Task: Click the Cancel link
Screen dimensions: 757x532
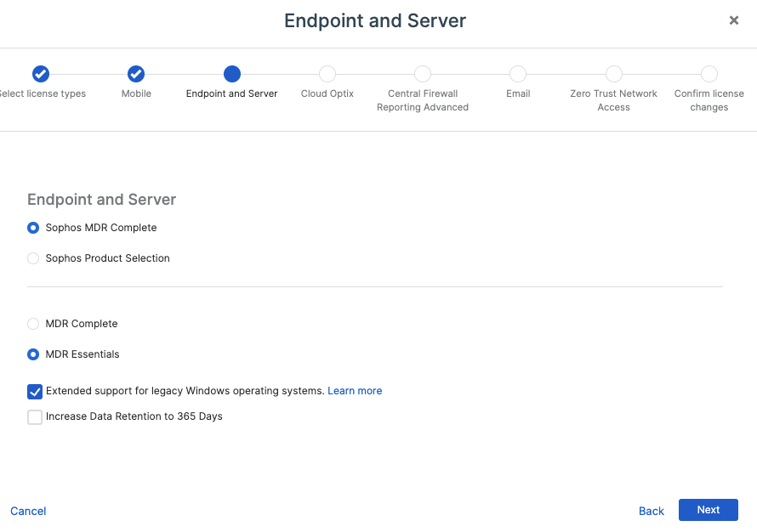Action: click(x=28, y=511)
